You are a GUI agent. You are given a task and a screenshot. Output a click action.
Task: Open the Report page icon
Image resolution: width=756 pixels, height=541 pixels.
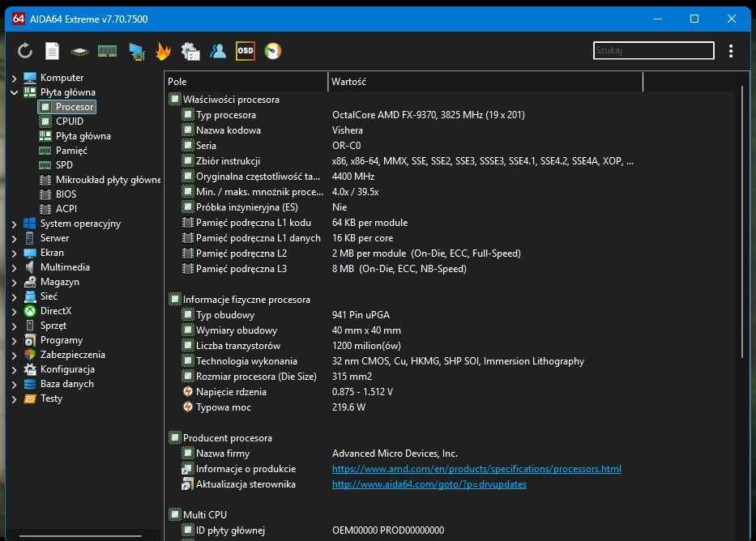coord(52,50)
